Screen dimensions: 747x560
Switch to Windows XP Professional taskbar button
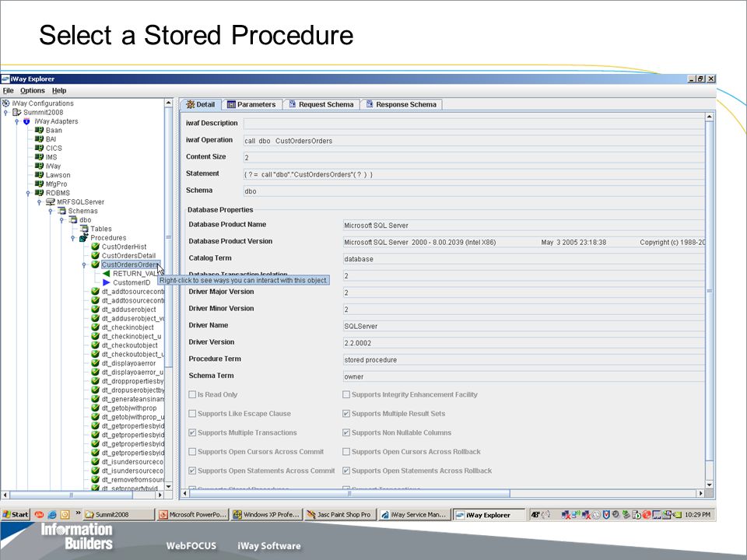[266, 515]
